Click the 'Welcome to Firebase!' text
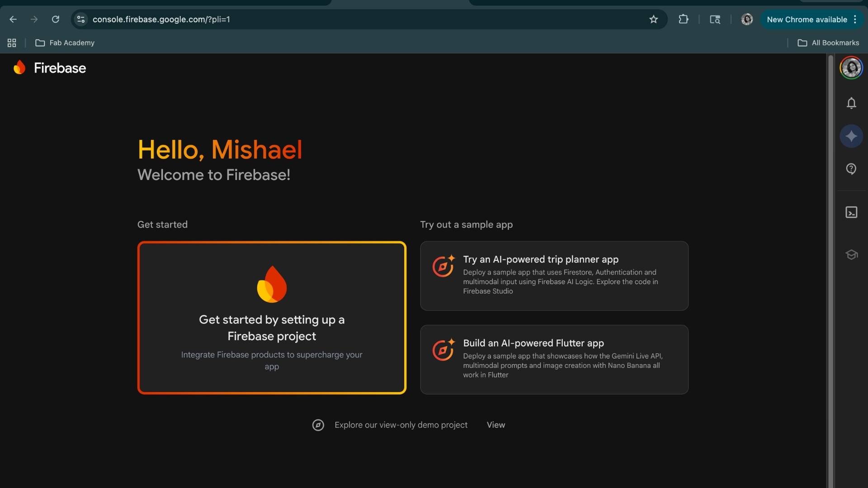Image resolution: width=868 pixels, height=488 pixels. [x=214, y=175]
